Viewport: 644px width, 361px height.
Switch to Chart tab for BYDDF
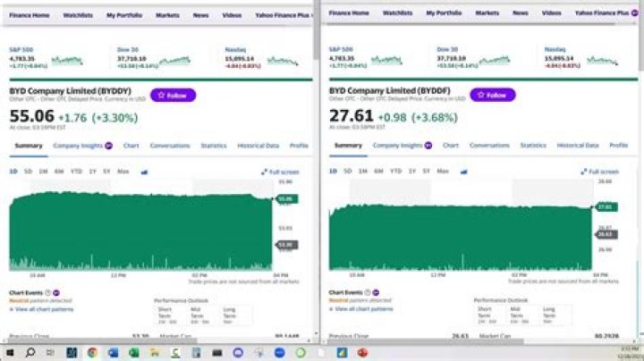coord(451,146)
